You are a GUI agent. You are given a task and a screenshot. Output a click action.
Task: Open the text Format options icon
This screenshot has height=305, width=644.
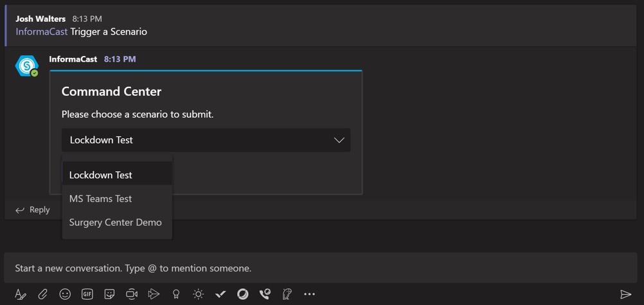tap(21, 294)
